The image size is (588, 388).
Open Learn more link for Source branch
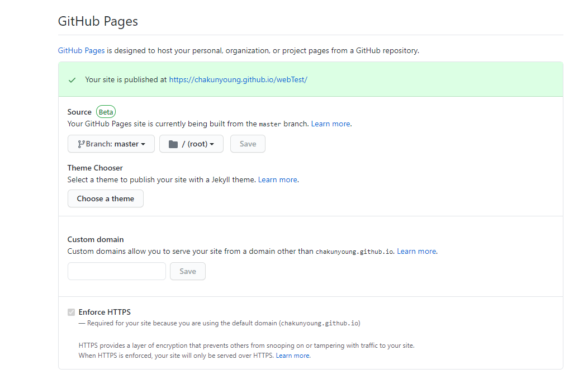[x=331, y=124]
